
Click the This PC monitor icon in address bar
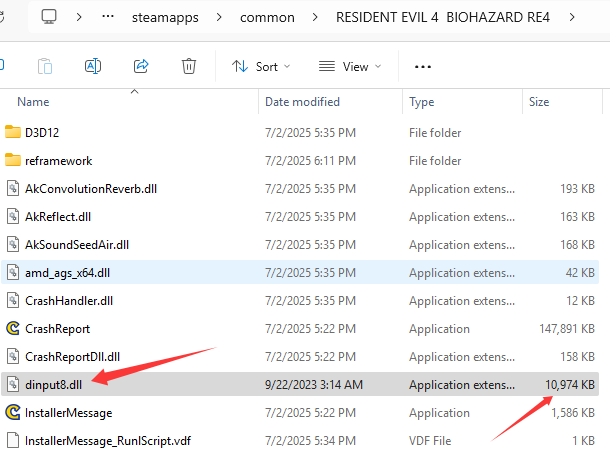tap(49, 17)
